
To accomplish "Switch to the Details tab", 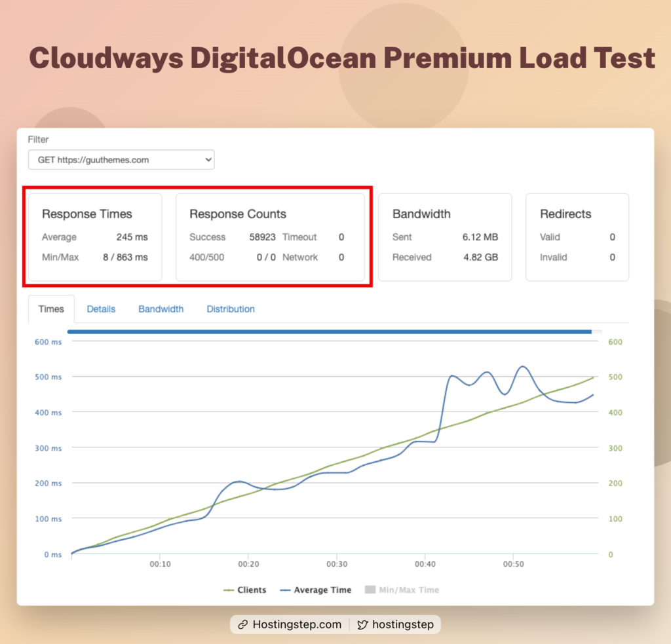I will pos(101,309).
